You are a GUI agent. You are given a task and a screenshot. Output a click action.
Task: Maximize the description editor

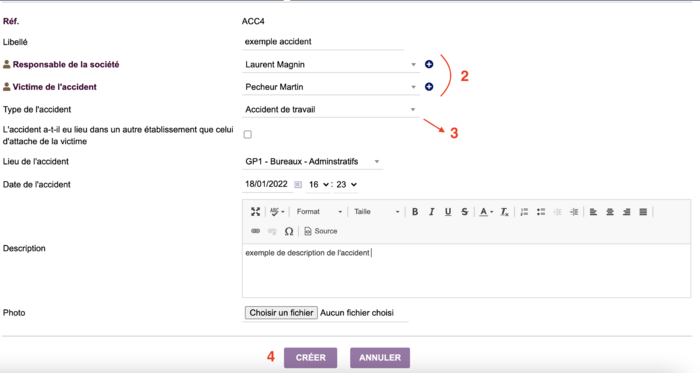point(255,211)
